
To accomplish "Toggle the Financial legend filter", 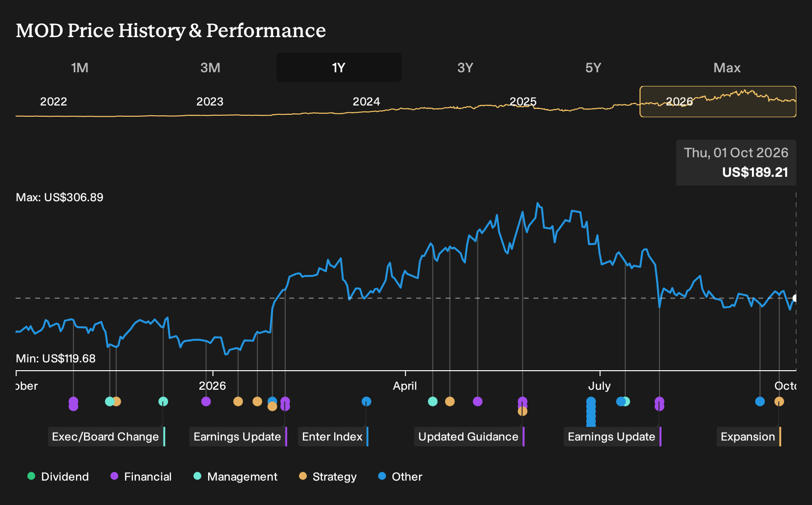I will coord(141,476).
